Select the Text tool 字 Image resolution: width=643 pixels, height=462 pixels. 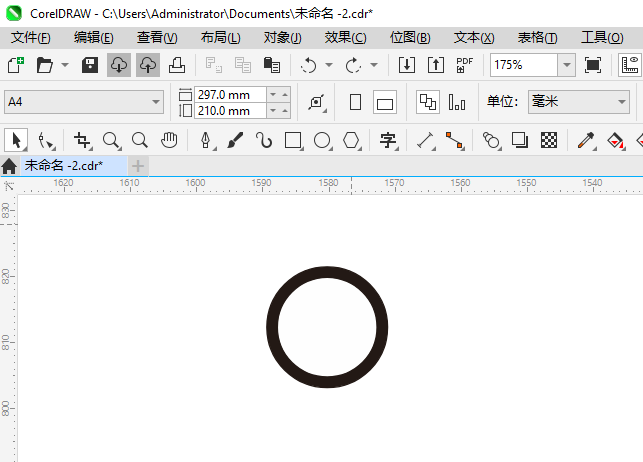[x=388, y=141]
